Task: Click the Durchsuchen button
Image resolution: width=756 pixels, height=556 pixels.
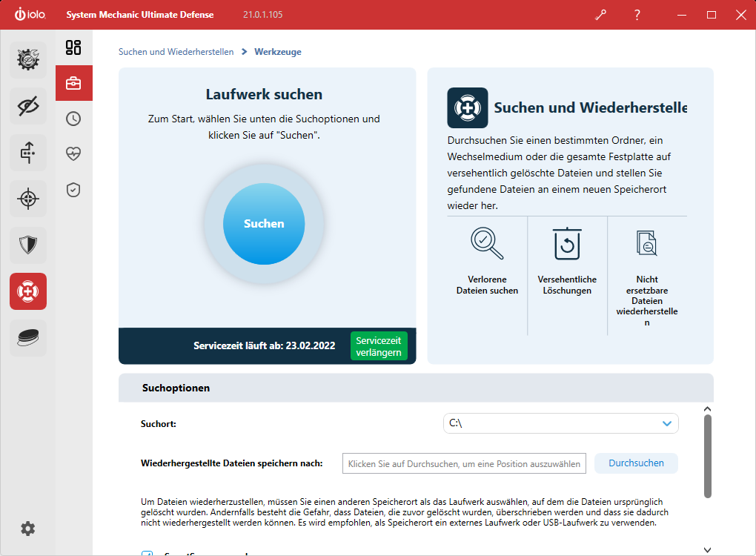Action: [636, 463]
